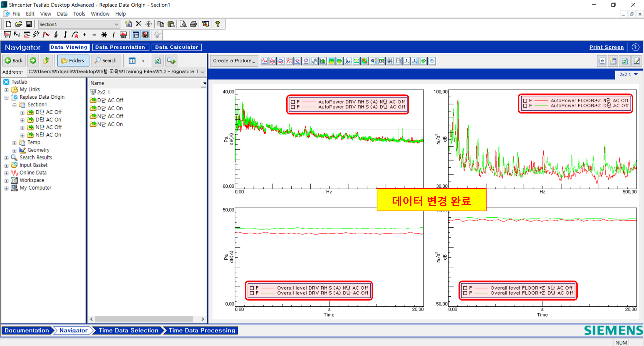The height and width of the screenshot is (346, 644).
Task: Go to the Documentation workflow step
Action: pyautogui.click(x=27, y=331)
